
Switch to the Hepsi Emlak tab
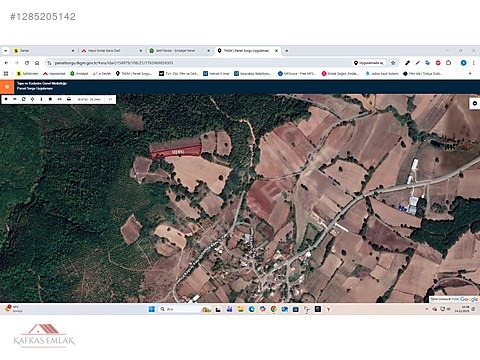[111, 51]
